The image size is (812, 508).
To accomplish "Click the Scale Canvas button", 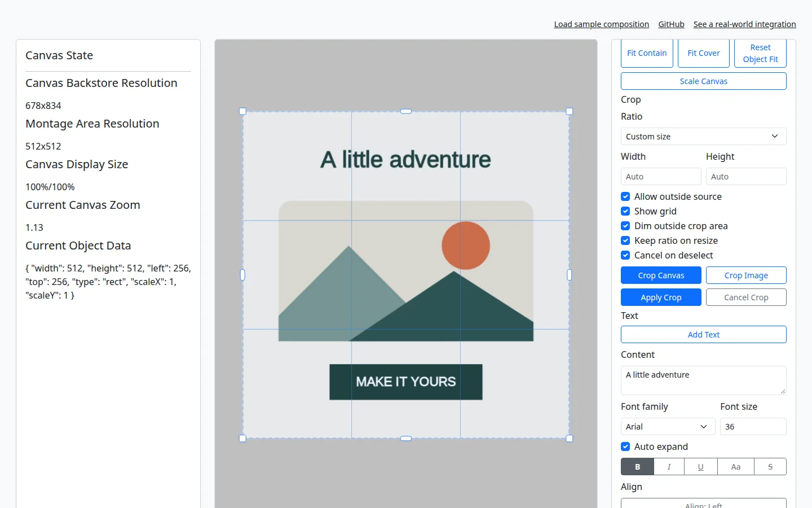I will (704, 81).
